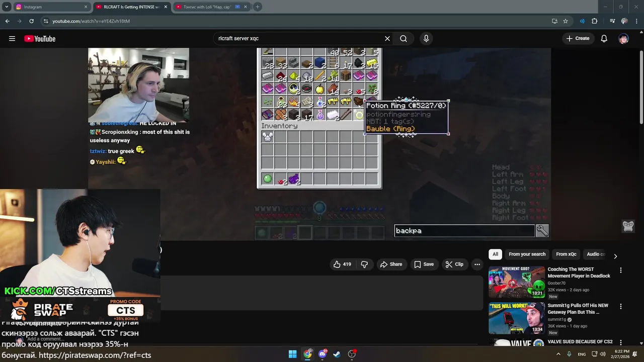Open the Summit1g getaway plan thumbnail
Image resolution: width=644 pixels, height=362 pixels.
point(517,318)
